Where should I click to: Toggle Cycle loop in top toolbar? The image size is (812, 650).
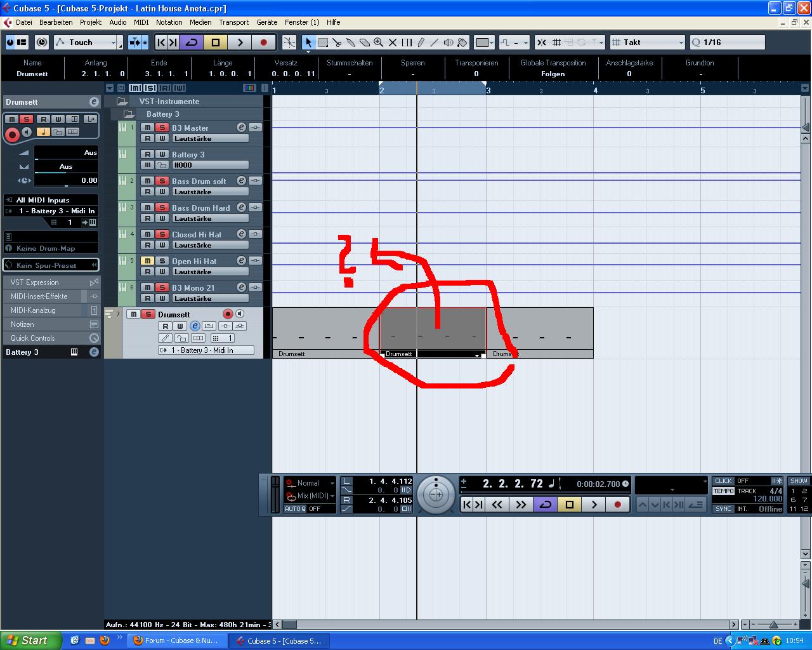(192, 43)
